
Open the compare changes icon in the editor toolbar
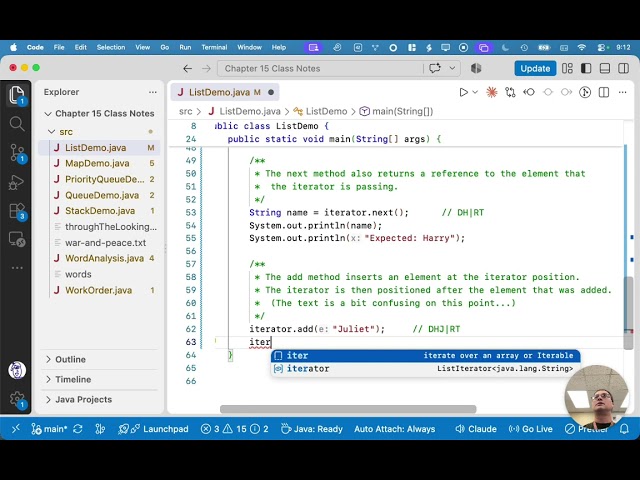[510, 92]
